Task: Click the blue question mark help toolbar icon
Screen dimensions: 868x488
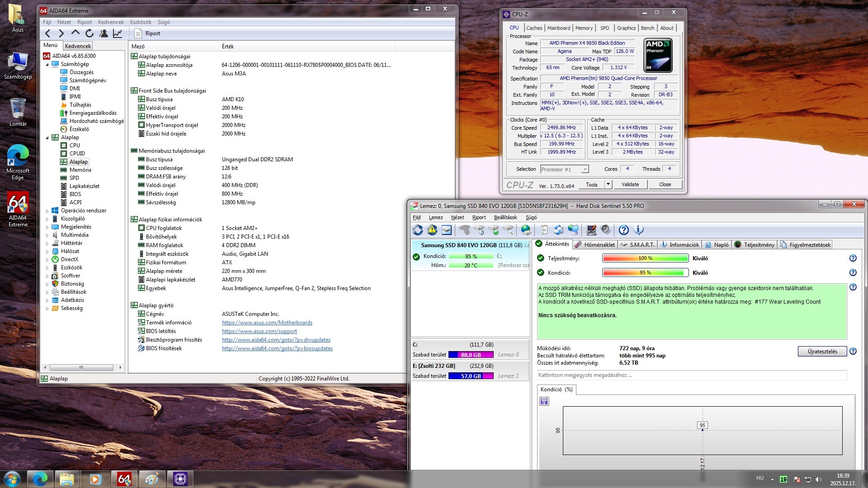Action: [623, 230]
